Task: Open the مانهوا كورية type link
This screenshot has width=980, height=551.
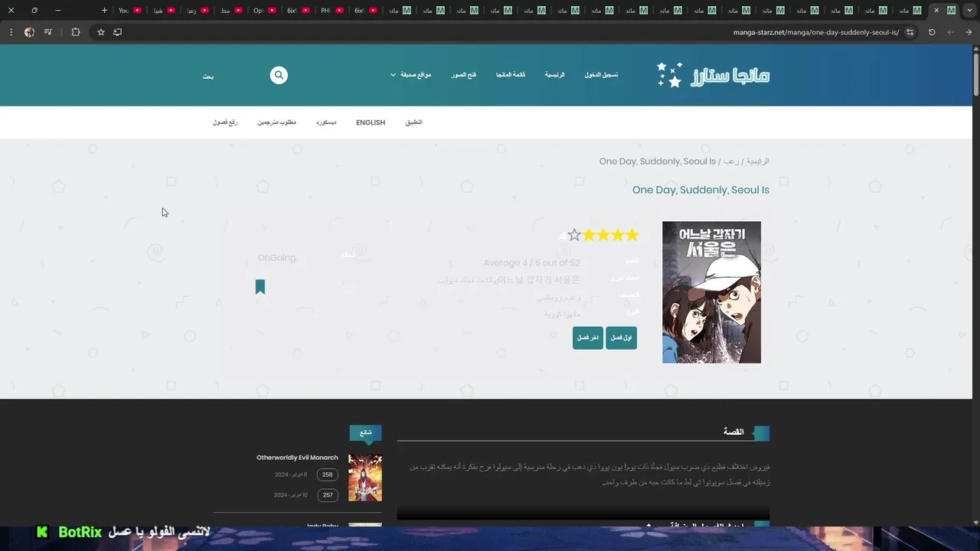Action: point(563,314)
